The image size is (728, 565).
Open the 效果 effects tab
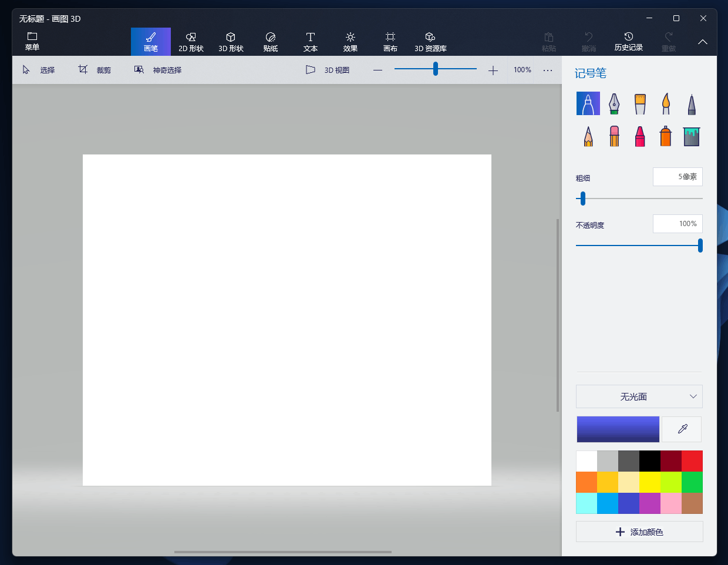[x=350, y=42]
